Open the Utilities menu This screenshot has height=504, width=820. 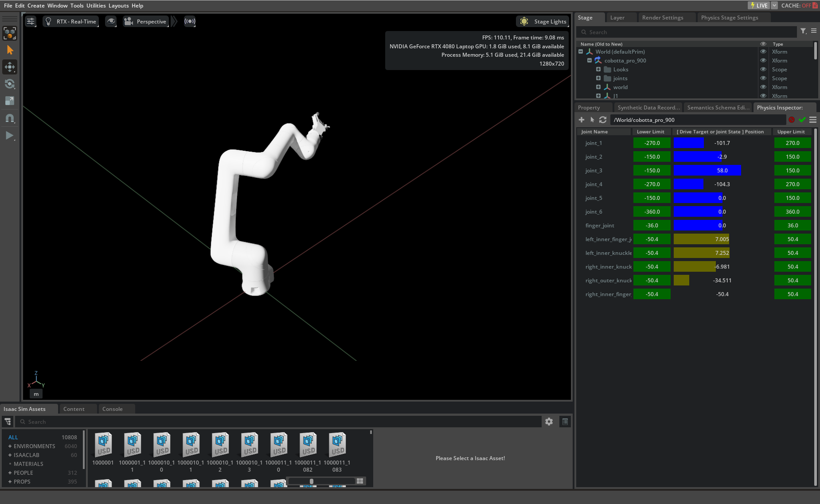tap(96, 5)
